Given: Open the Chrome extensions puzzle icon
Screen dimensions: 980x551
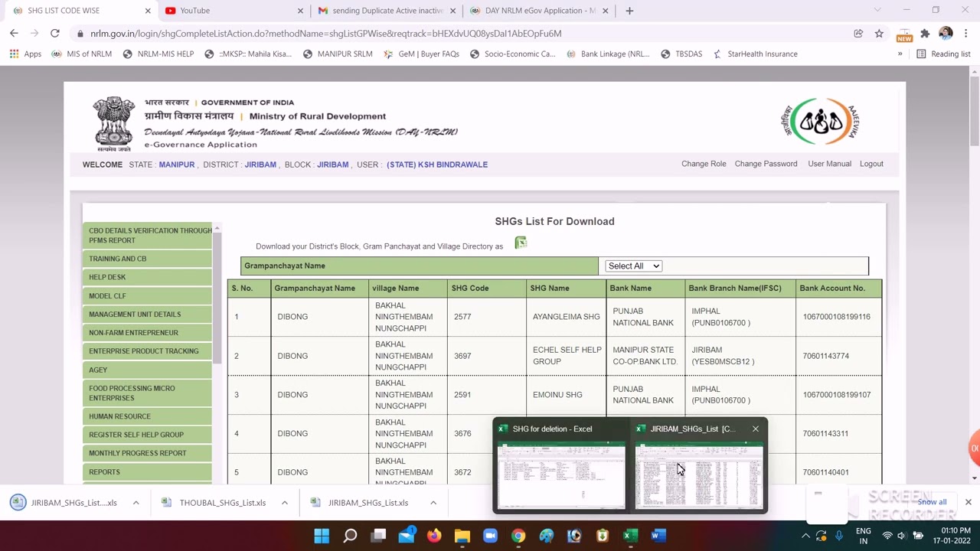Looking at the screenshot, I should pos(925,34).
